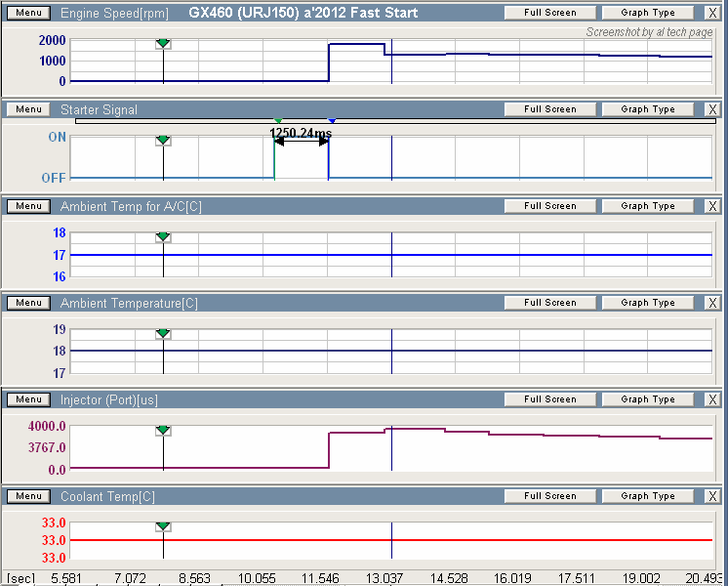Open Full Screen for Ambient Temp for A/C
Viewport: 728px width, 586px height.
pos(549,206)
